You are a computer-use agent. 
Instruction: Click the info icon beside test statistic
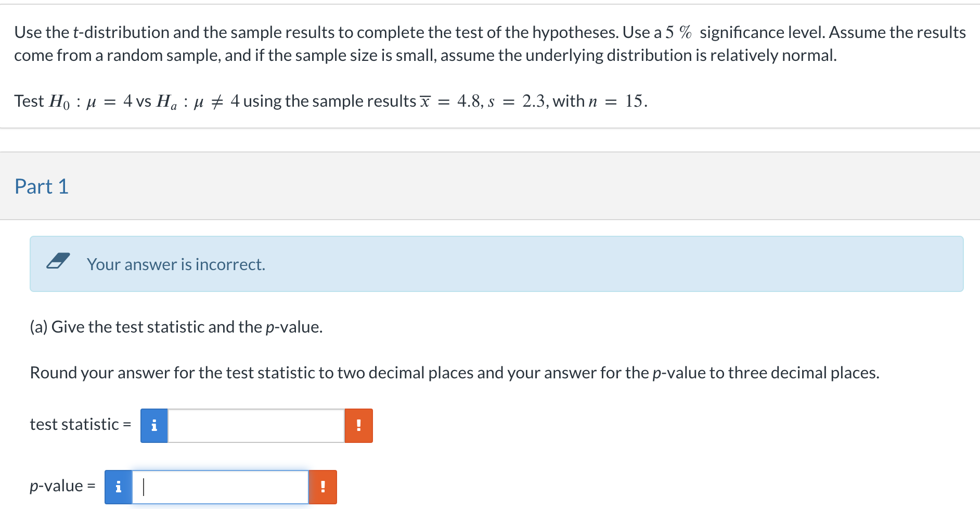154,425
